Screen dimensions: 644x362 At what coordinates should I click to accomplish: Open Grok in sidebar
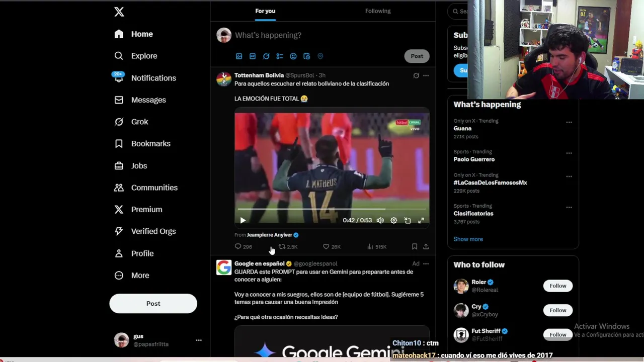(x=131, y=122)
